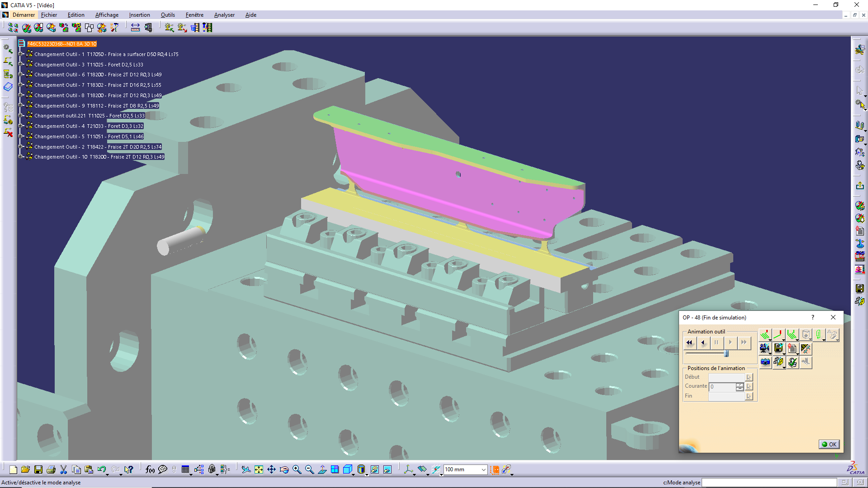
Task: Click the Courante position input field
Action: 722,387
